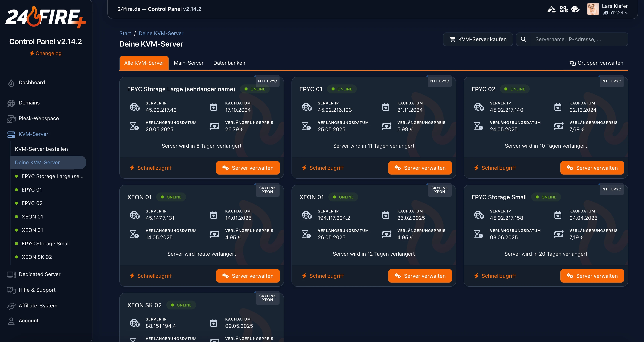Open Schnellzugriff on EPYC Storage Small card
644x342 pixels.
tap(495, 276)
